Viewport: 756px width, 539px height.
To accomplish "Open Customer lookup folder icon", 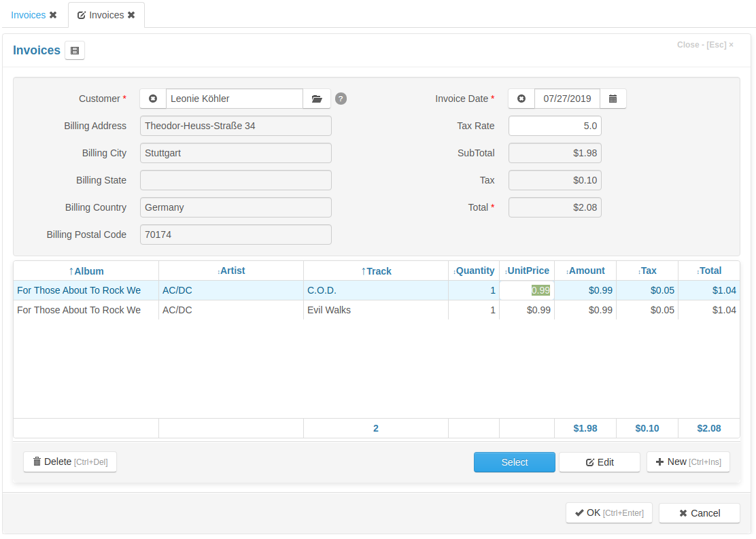I will (x=317, y=99).
